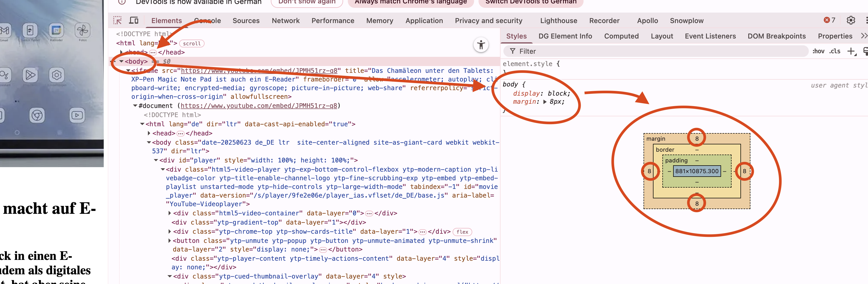Screen dimensions: 868x284
Task: Open the Computed styles tab
Action: (621, 36)
